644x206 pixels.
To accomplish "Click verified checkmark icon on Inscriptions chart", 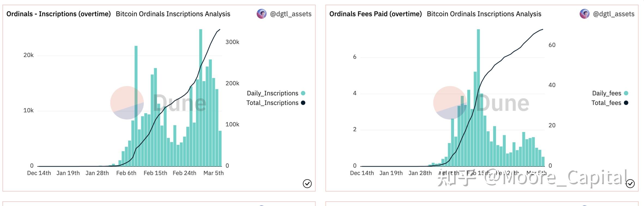I will click(x=307, y=184).
